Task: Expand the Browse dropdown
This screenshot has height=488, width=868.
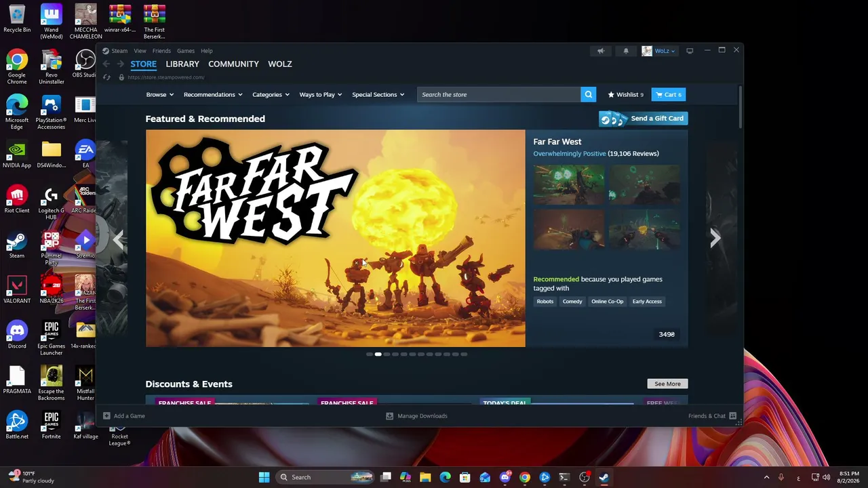Action: pyautogui.click(x=160, y=95)
